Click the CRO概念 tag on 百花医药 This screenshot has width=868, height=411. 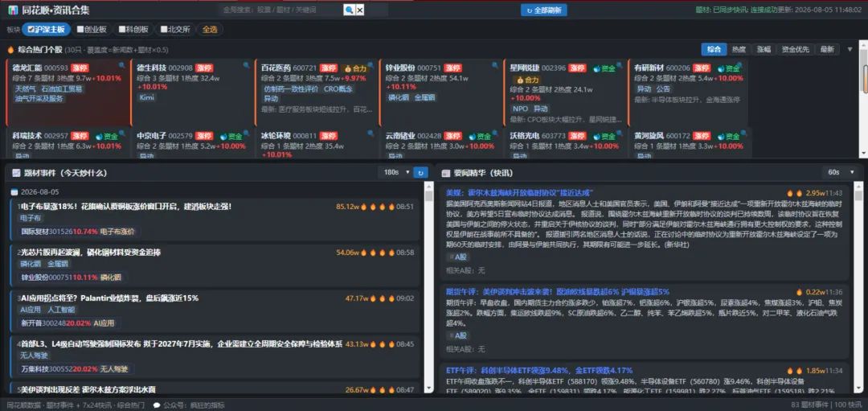point(338,88)
